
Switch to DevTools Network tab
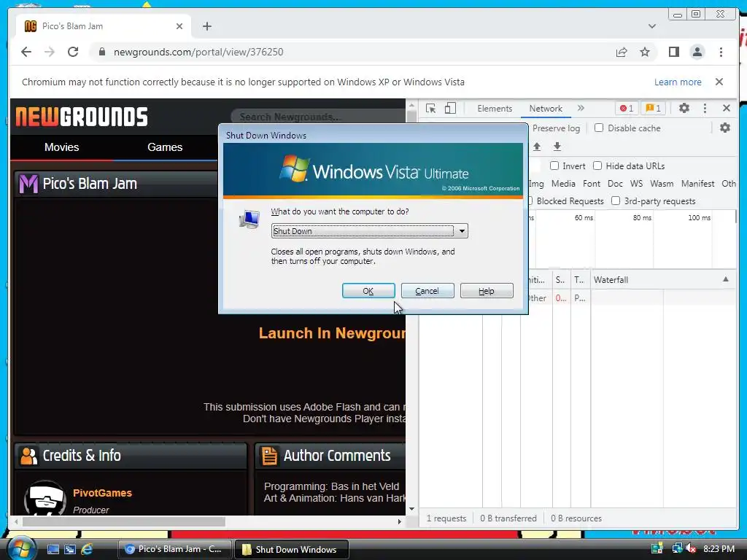pyautogui.click(x=546, y=109)
